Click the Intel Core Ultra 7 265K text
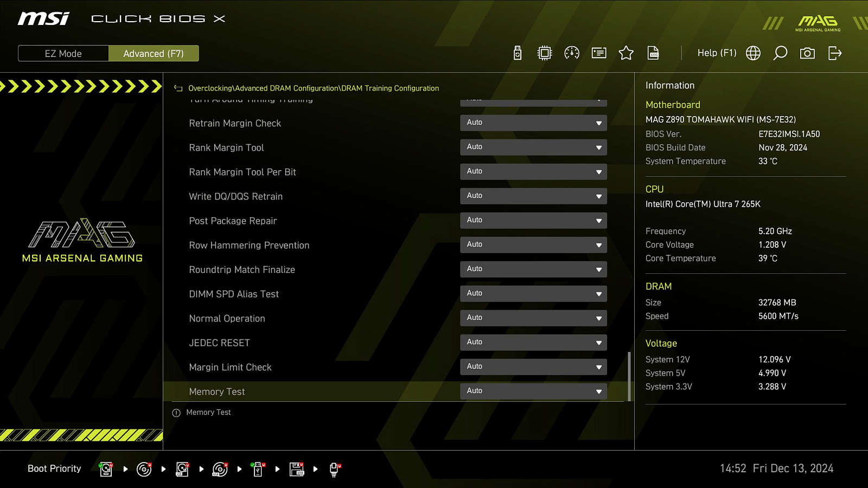Image resolution: width=868 pixels, height=488 pixels. click(x=703, y=204)
